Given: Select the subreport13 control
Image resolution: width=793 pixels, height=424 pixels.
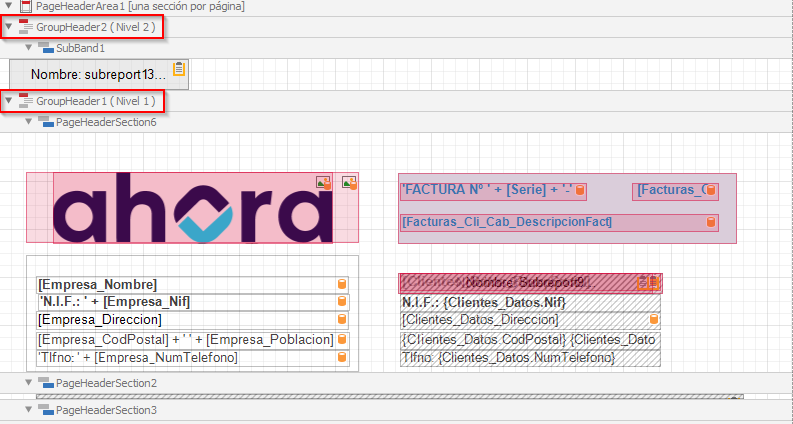Looking at the screenshot, I should 99,75.
